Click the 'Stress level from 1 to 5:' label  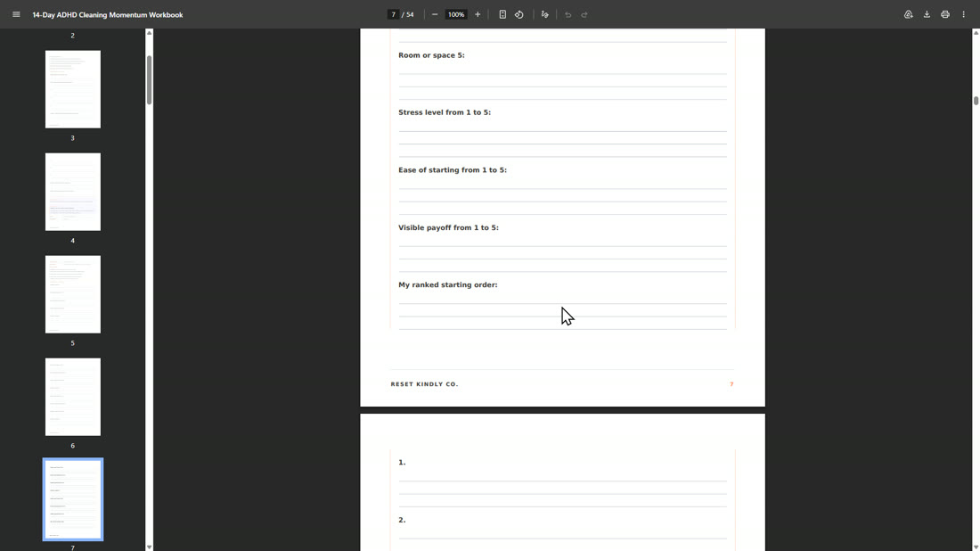(445, 112)
